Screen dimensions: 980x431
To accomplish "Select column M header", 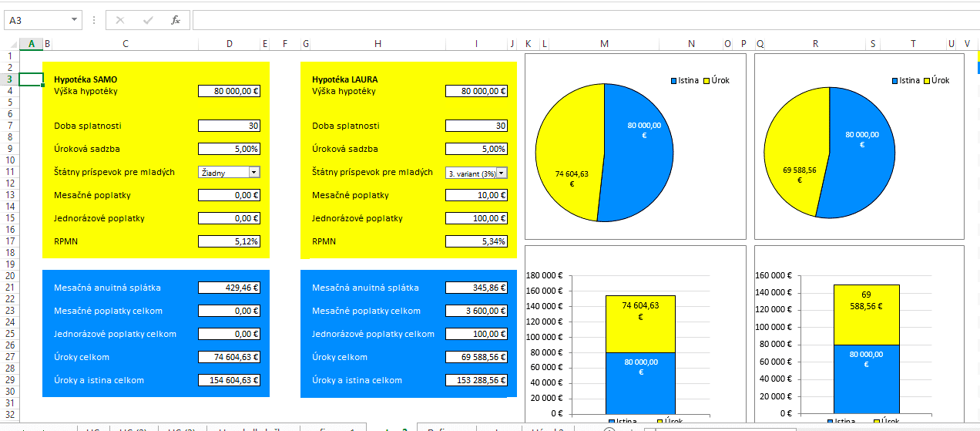I will click(x=604, y=44).
